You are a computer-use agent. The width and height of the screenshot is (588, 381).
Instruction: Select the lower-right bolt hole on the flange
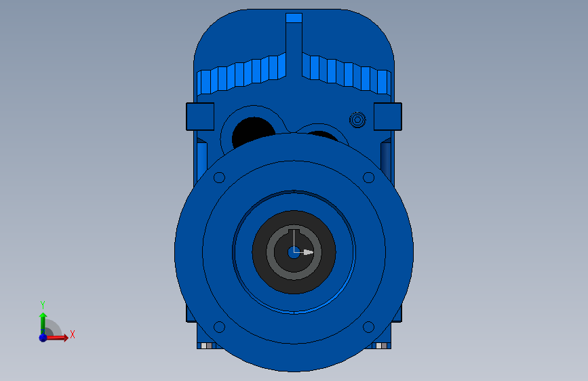(369, 327)
